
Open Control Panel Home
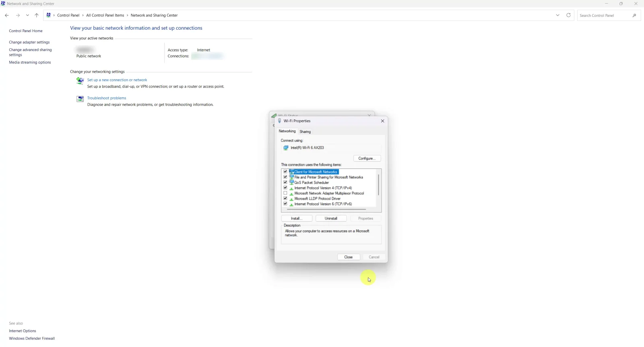(26, 31)
